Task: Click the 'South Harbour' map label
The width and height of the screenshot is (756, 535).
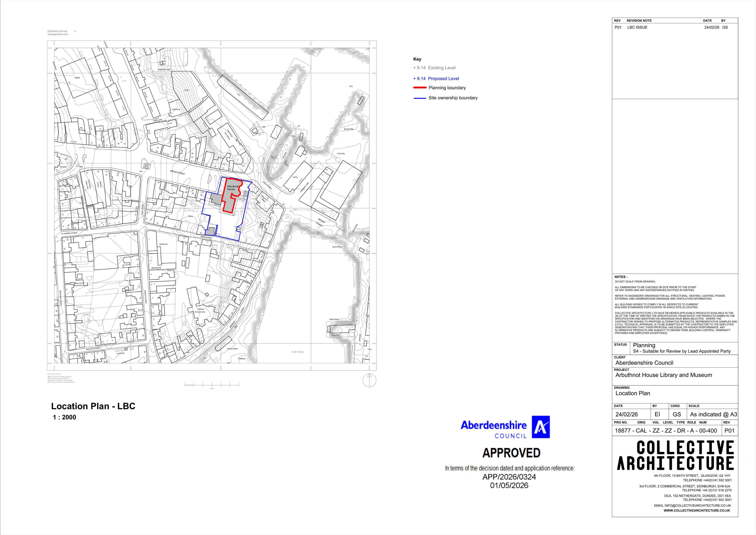Action: point(298,352)
